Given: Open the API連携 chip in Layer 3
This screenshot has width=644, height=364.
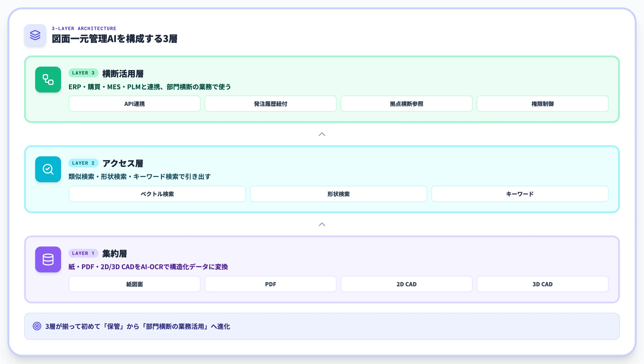Looking at the screenshot, I should pos(134,104).
